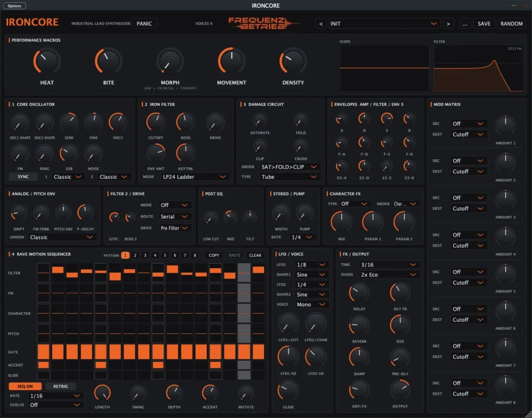Image resolution: width=532 pixels, height=418 pixels.
Task: Click the FILTER response curve display
Action: [x=478, y=68]
